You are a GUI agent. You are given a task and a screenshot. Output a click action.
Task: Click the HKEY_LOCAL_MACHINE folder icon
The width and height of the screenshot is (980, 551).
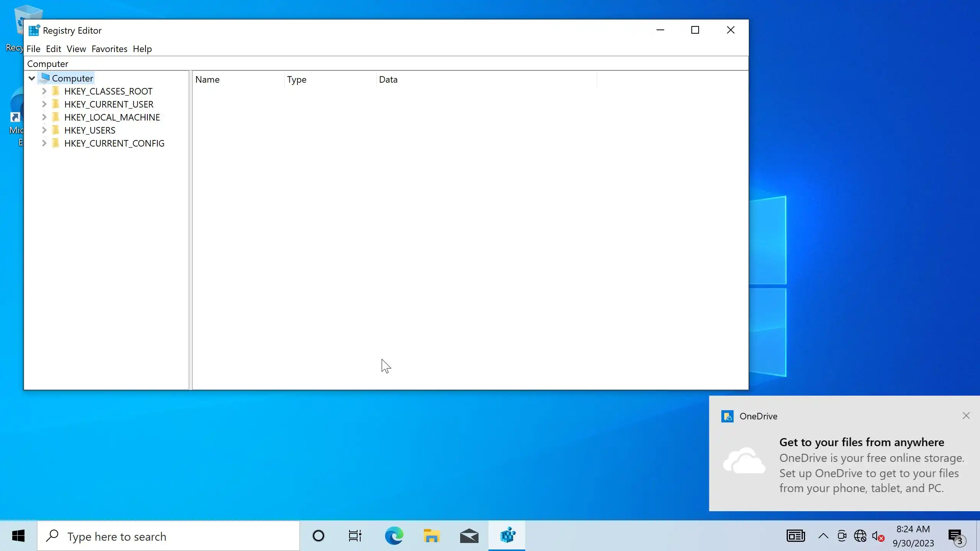click(x=56, y=117)
